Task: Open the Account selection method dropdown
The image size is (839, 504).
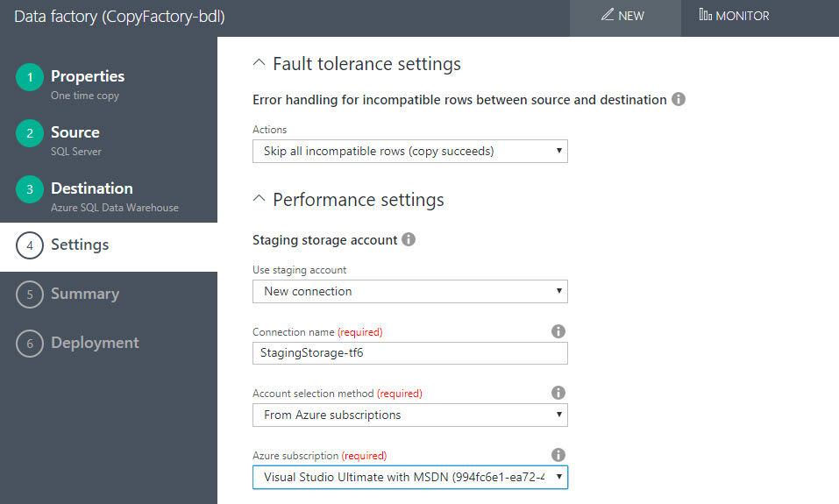Action: (x=409, y=415)
